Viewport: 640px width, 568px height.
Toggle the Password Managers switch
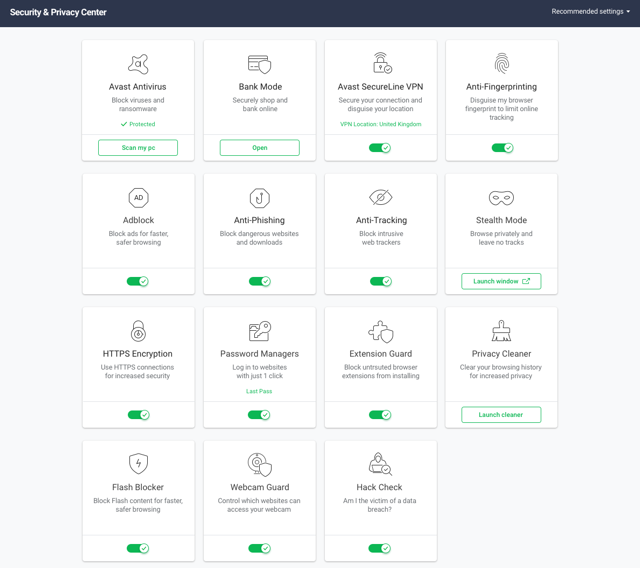point(259,415)
